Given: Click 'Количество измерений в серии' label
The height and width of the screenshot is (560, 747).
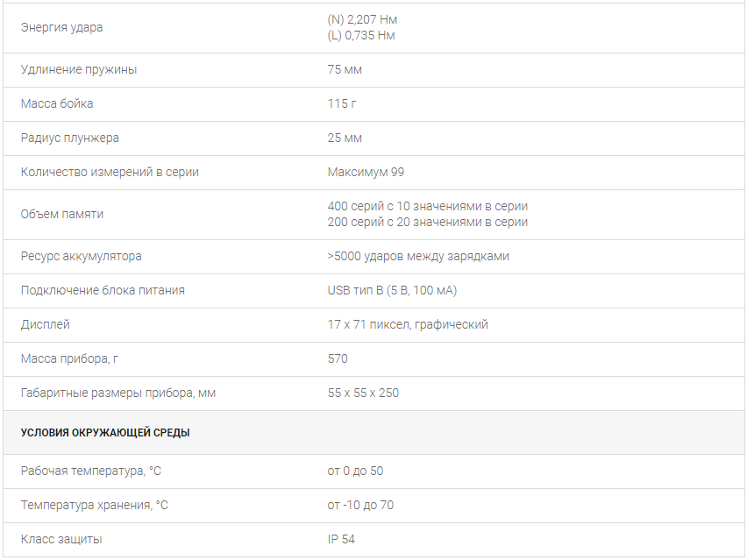Looking at the screenshot, I should click(x=110, y=173).
